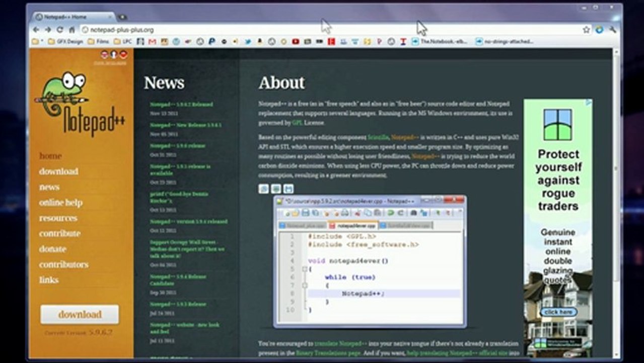Select the Notepad++ Home tab

(71, 17)
